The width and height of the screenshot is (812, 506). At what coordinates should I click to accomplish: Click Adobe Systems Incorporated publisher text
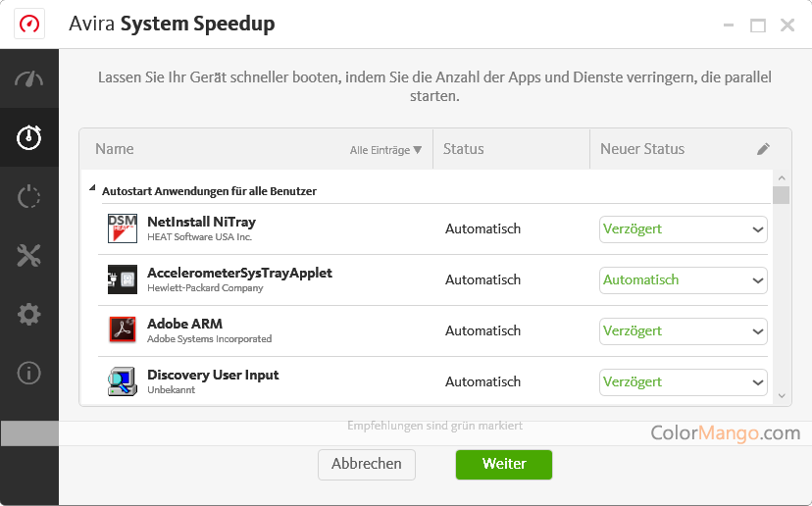209,338
